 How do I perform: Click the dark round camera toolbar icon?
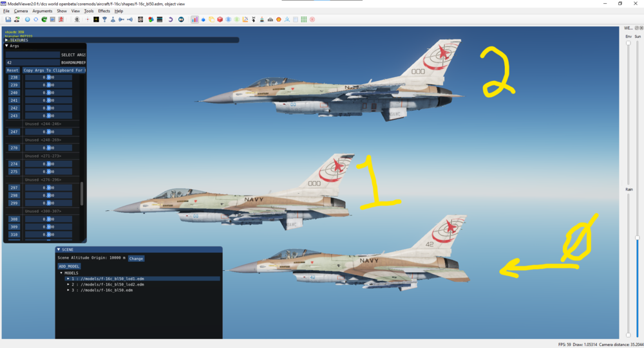tap(181, 19)
